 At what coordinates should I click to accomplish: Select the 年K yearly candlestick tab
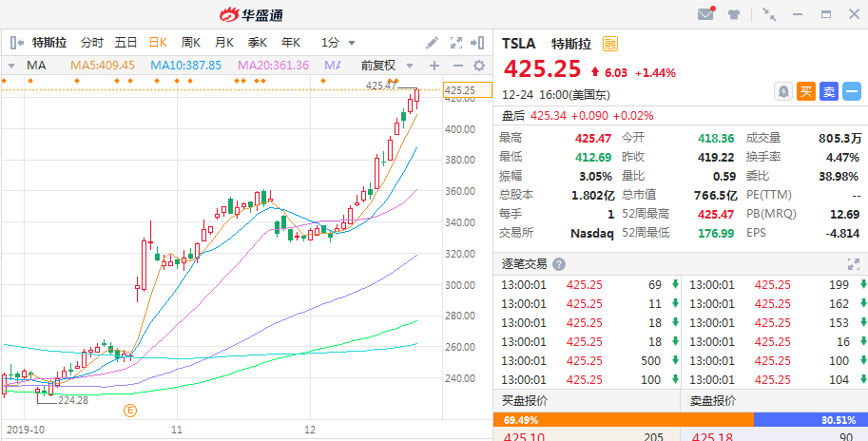(291, 43)
